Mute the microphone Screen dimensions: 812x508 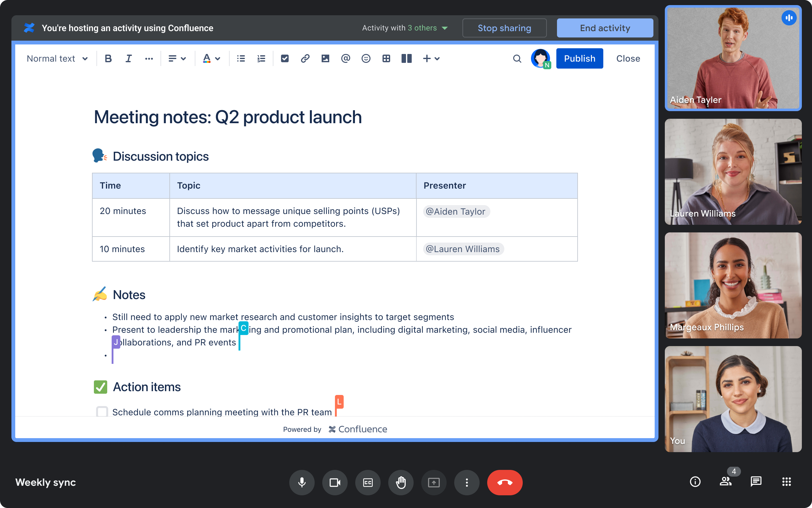click(x=302, y=483)
